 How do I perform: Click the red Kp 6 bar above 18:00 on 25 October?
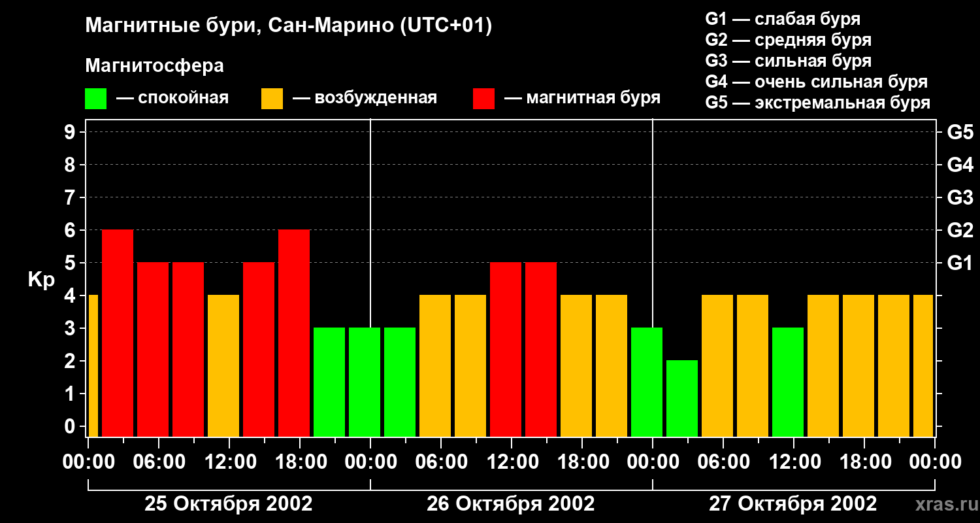(x=294, y=333)
